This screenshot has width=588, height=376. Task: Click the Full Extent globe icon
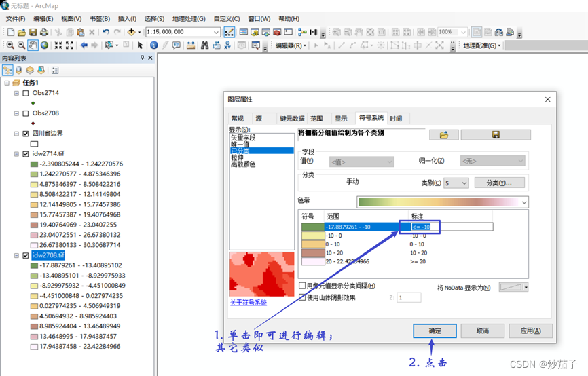tap(45, 45)
